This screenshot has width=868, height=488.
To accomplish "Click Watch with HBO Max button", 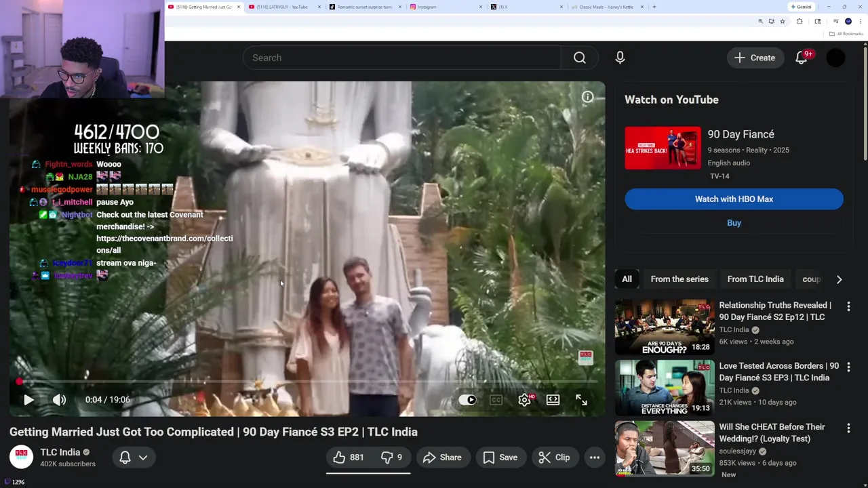I will [734, 199].
